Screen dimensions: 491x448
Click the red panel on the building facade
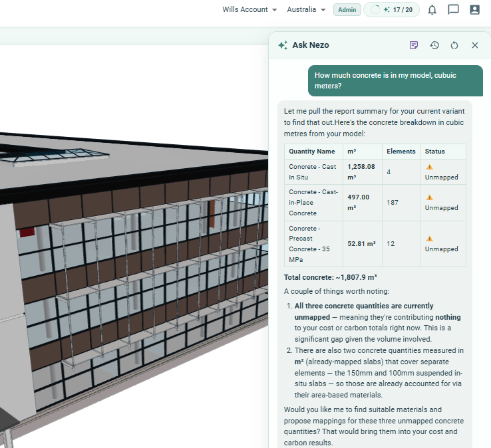pos(27,232)
